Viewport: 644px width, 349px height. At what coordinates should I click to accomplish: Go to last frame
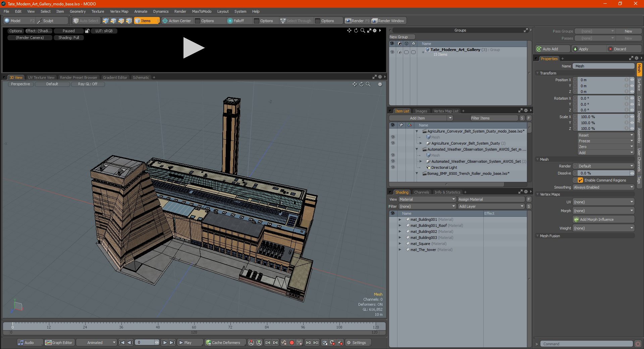point(172,343)
